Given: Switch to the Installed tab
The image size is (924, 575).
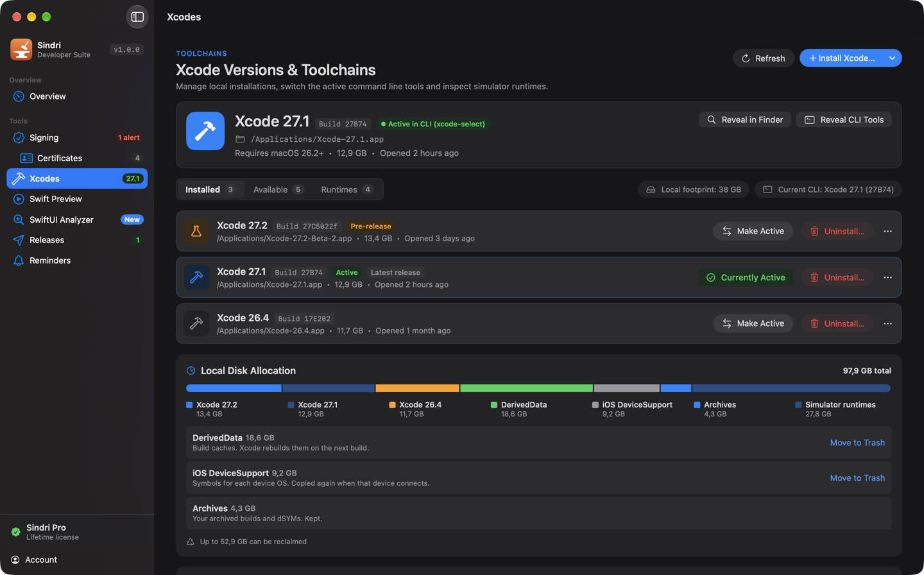Looking at the screenshot, I should click(210, 189).
